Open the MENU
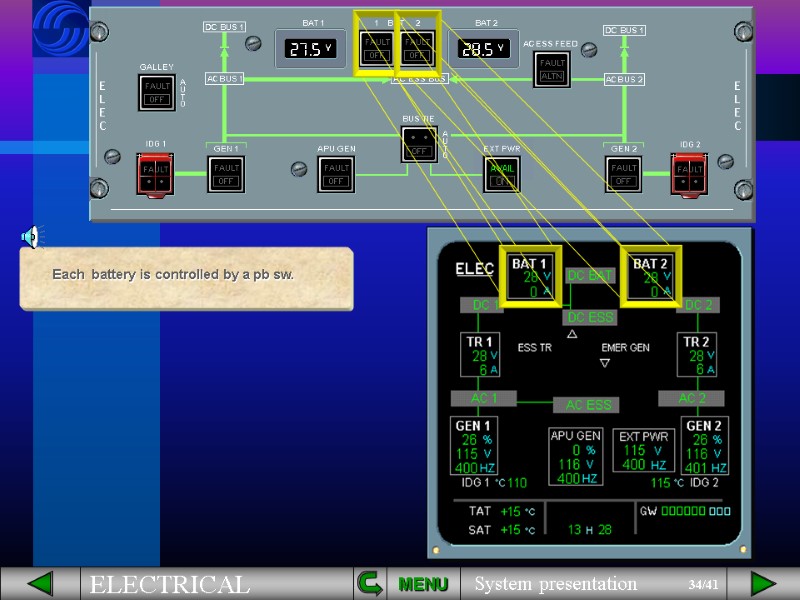Image resolution: width=800 pixels, height=600 pixels. (x=422, y=583)
